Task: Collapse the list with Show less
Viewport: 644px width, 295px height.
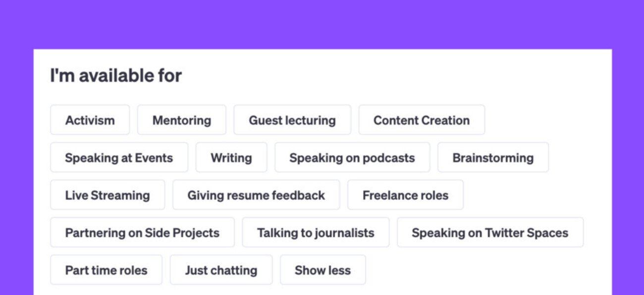Action: pos(322,270)
